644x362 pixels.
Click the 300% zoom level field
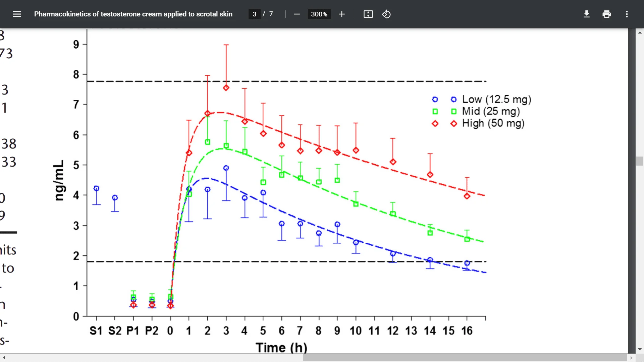319,14
